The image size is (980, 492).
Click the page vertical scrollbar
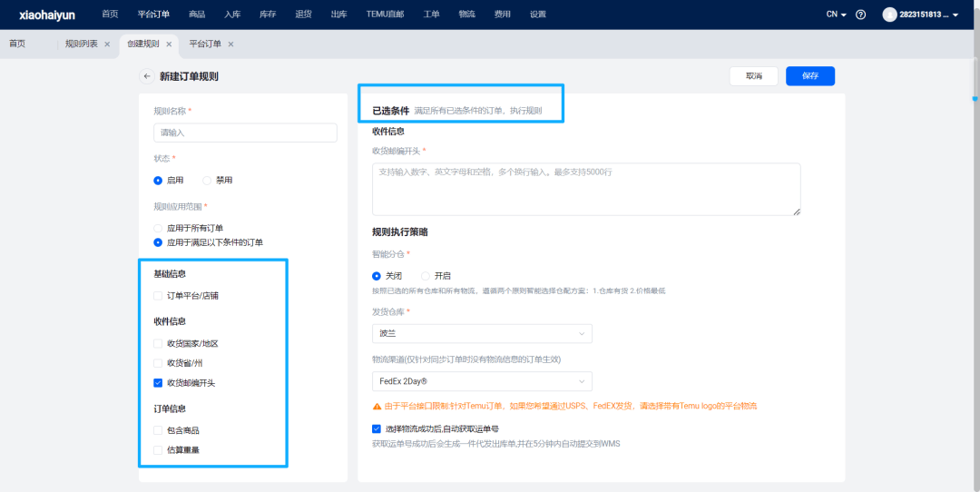(975, 98)
